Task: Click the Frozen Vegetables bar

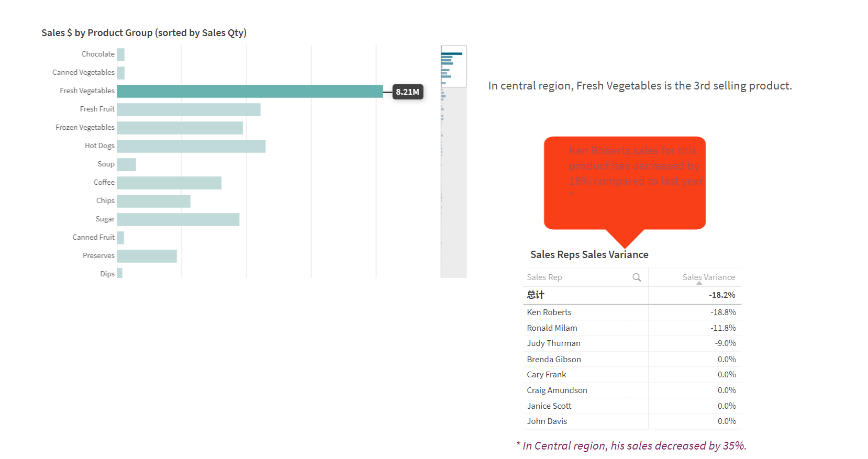Action: [x=180, y=128]
